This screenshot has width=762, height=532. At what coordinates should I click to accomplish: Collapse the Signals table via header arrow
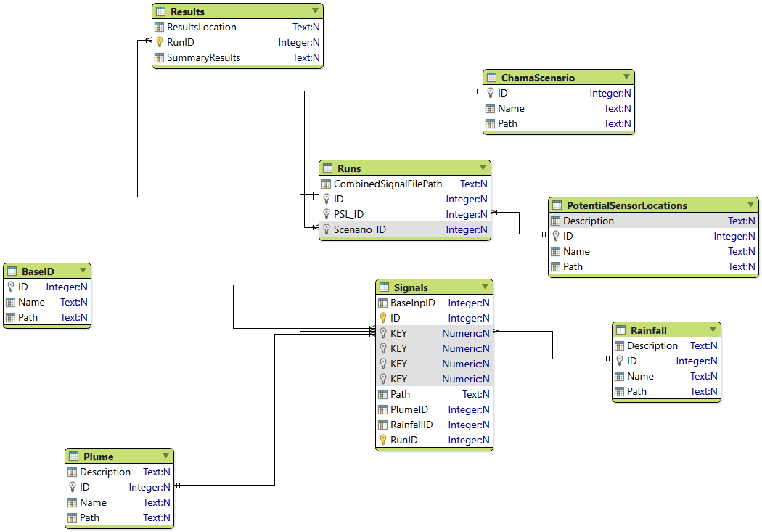click(x=485, y=287)
